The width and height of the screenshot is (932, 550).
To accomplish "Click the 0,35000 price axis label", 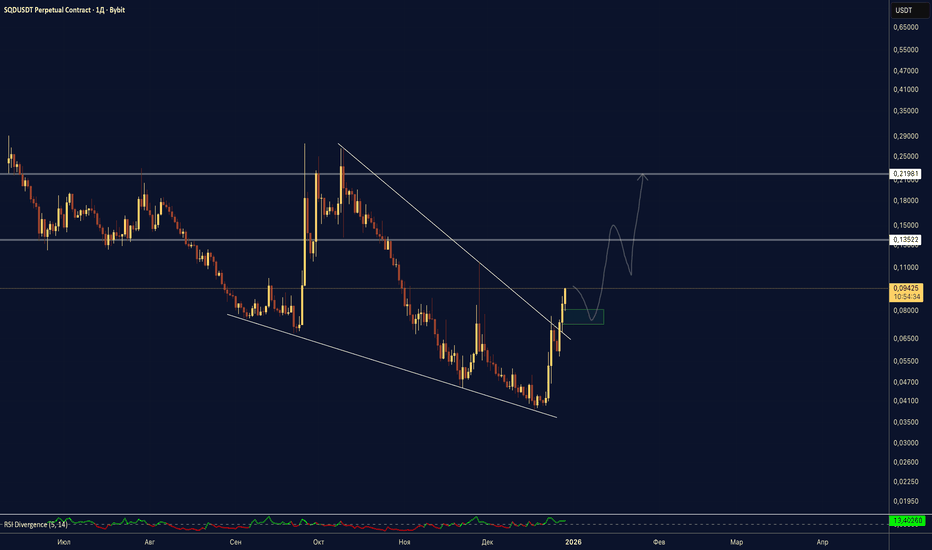I will 905,111.
